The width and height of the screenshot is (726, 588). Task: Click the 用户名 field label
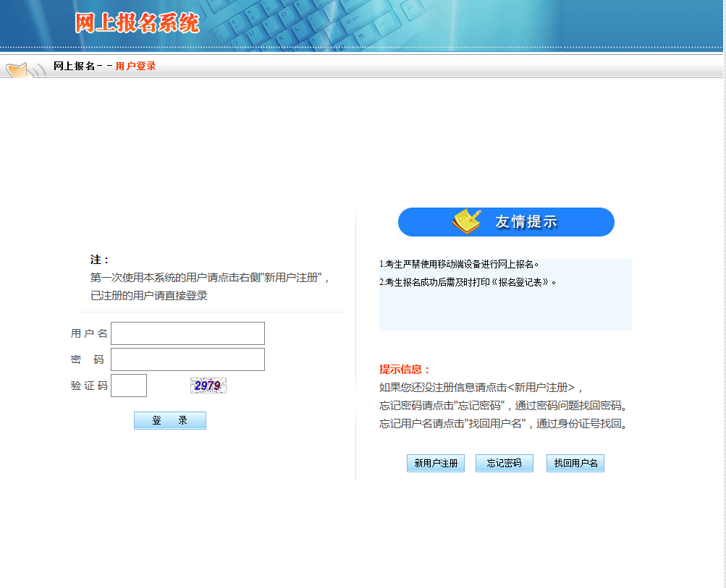(x=89, y=333)
